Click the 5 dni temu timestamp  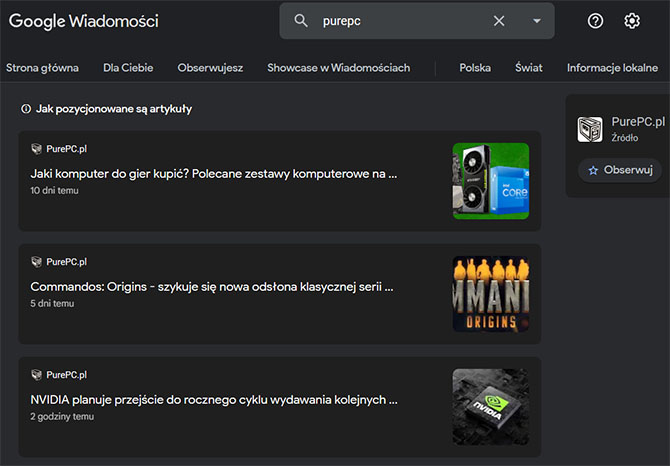pyautogui.click(x=52, y=303)
